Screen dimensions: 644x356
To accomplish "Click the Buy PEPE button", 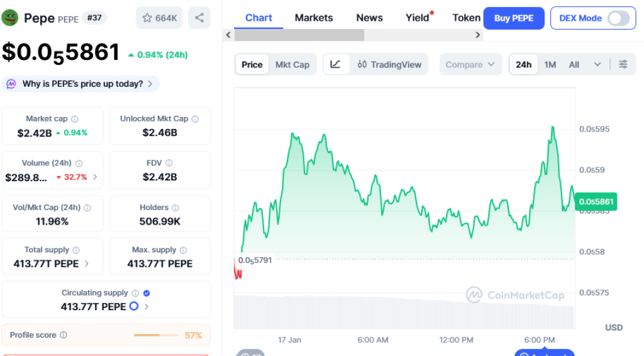I will point(514,18).
